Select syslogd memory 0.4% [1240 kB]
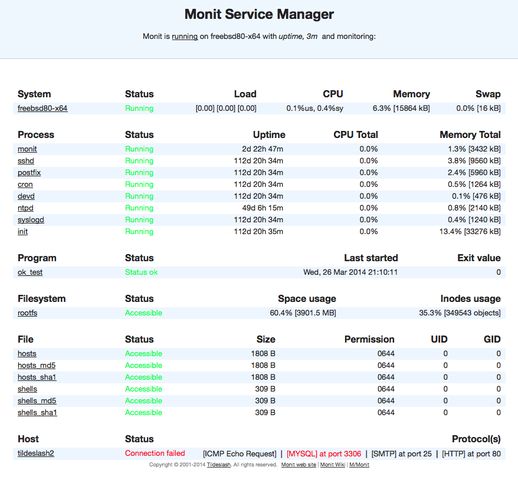 [474, 220]
